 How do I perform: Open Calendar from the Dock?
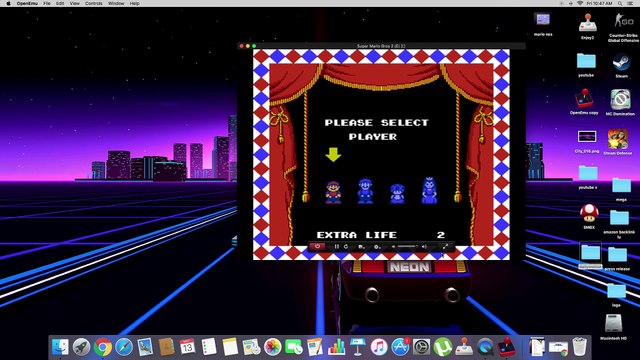[187, 347]
